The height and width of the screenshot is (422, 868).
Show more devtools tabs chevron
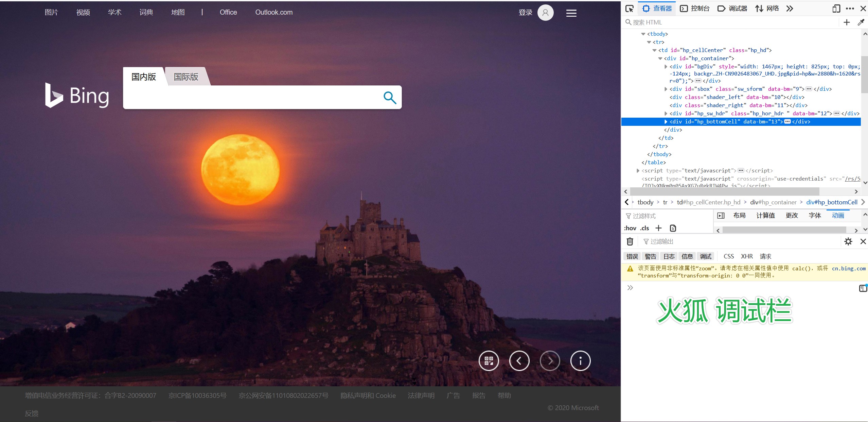pyautogui.click(x=790, y=9)
